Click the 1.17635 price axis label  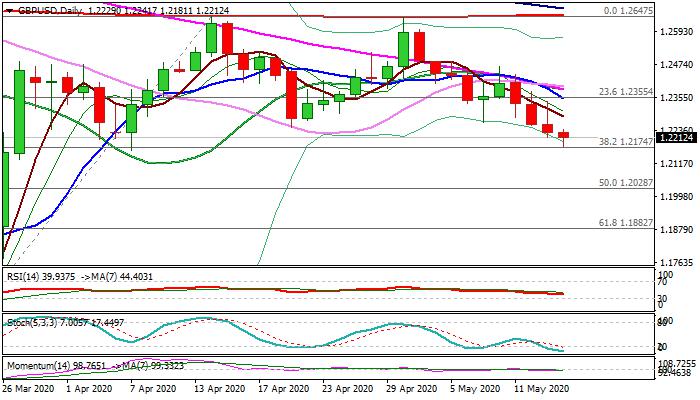coord(677,262)
